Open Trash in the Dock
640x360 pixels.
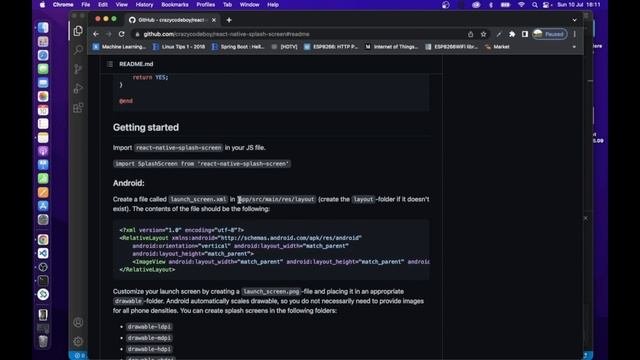click(43, 341)
